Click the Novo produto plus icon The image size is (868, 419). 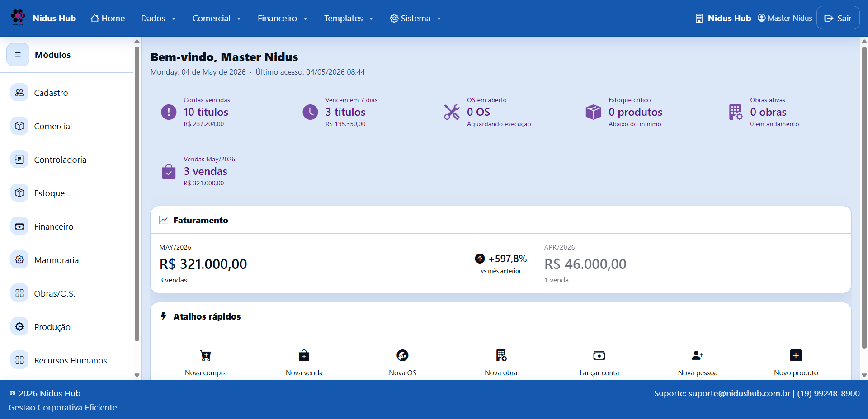point(796,355)
